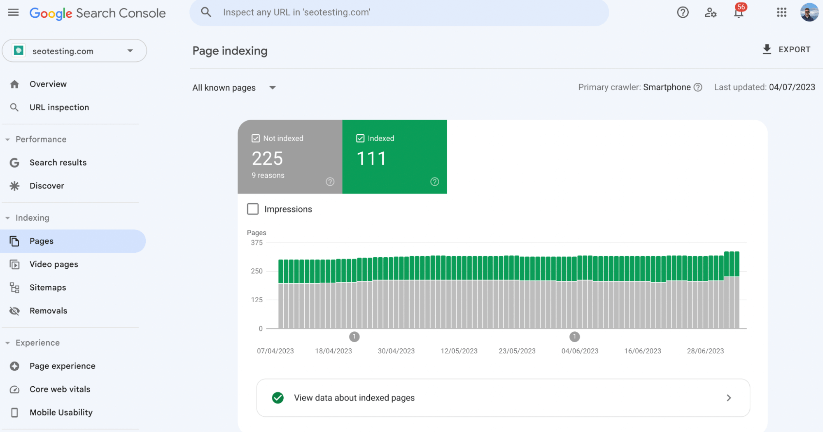The height and width of the screenshot is (432, 823).
Task: Toggle the Impressions checkbox
Action: 253,209
